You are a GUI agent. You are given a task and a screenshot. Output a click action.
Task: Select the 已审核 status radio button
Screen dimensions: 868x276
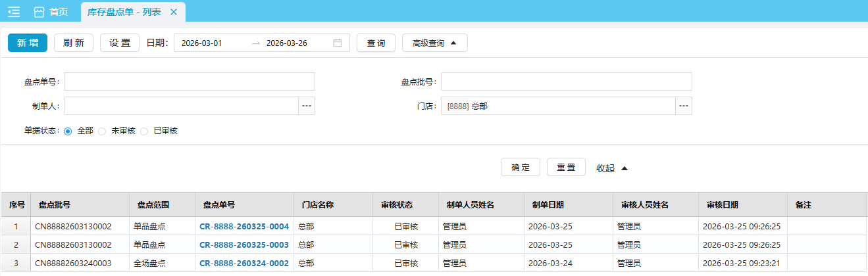coord(144,131)
